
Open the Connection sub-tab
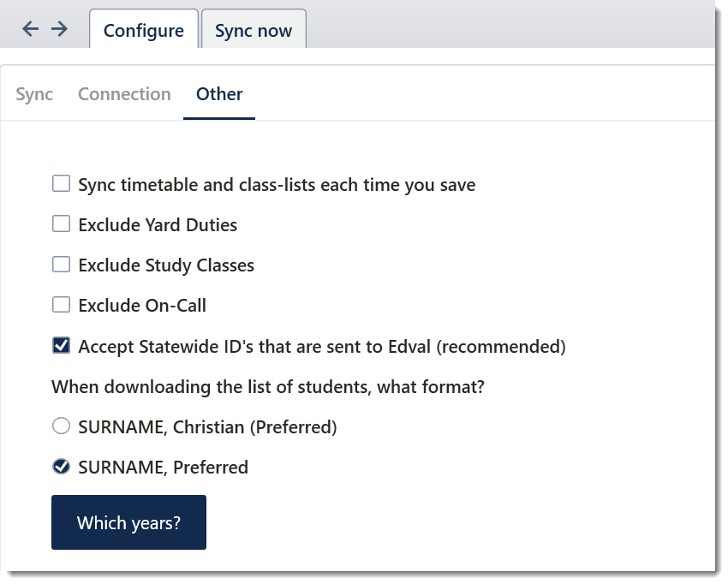tap(124, 94)
